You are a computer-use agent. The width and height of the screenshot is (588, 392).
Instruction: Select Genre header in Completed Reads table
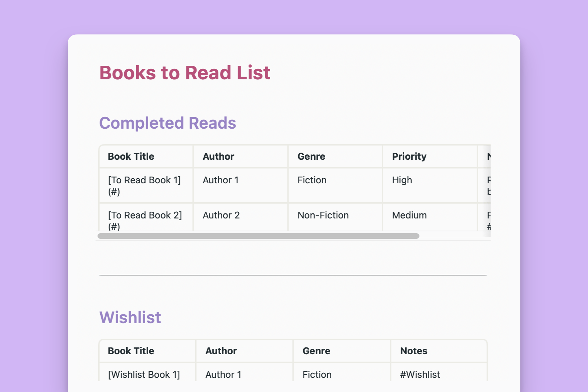(x=311, y=156)
